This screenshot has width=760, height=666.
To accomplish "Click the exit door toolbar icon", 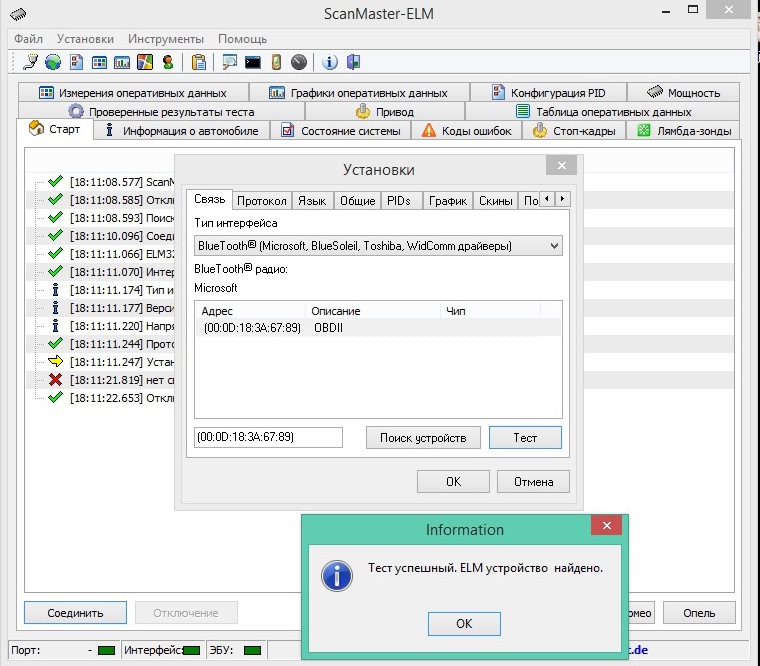I will click(353, 62).
